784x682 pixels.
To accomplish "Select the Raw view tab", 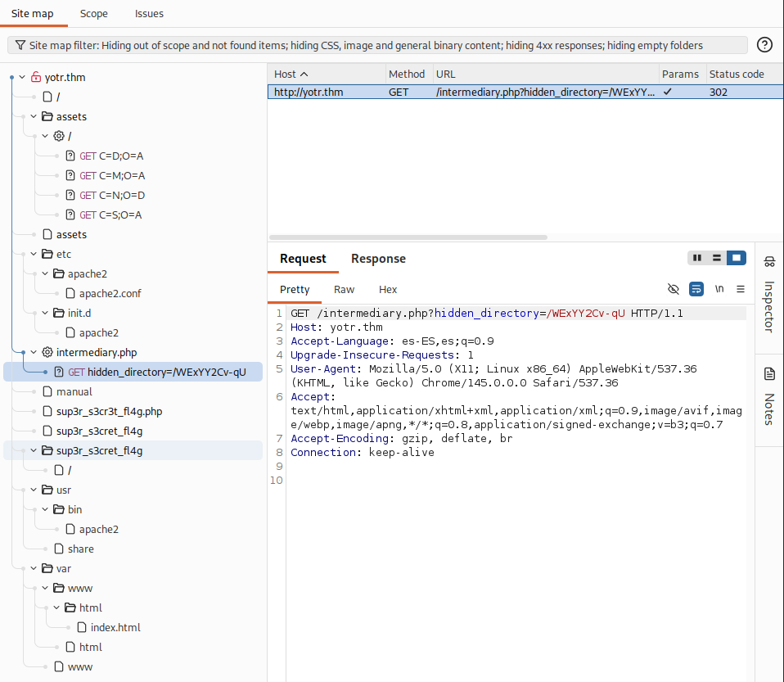I will (x=344, y=290).
